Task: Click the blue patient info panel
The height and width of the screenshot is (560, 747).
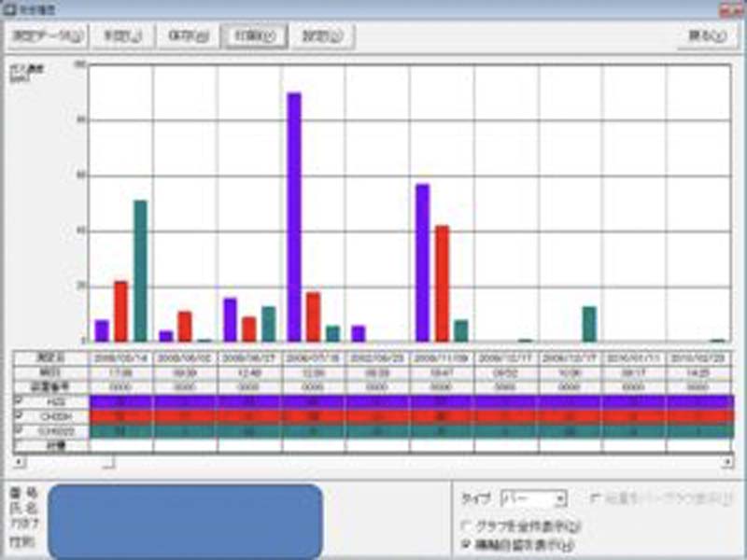Action: pyautogui.click(x=185, y=521)
